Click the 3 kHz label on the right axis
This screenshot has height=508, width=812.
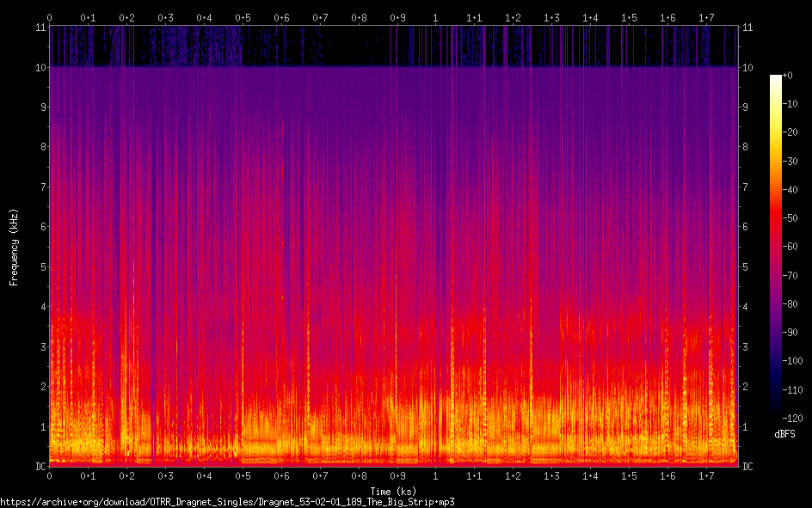(746, 346)
